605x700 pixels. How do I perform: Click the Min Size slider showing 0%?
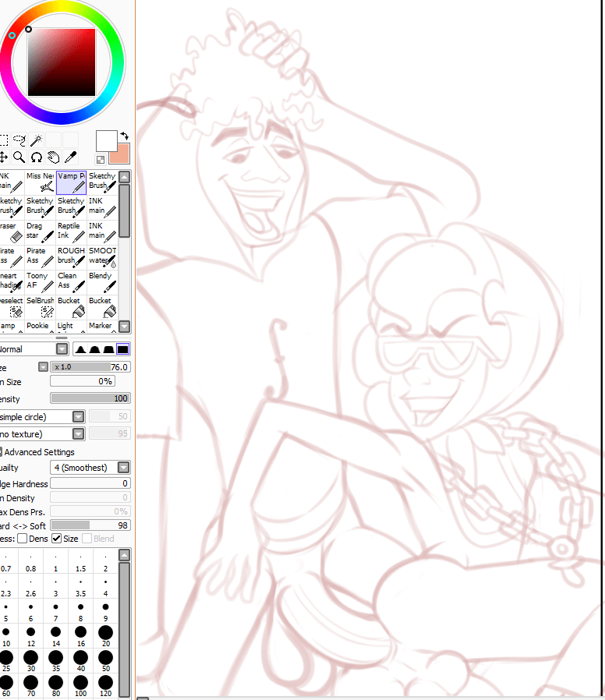(83, 381)
